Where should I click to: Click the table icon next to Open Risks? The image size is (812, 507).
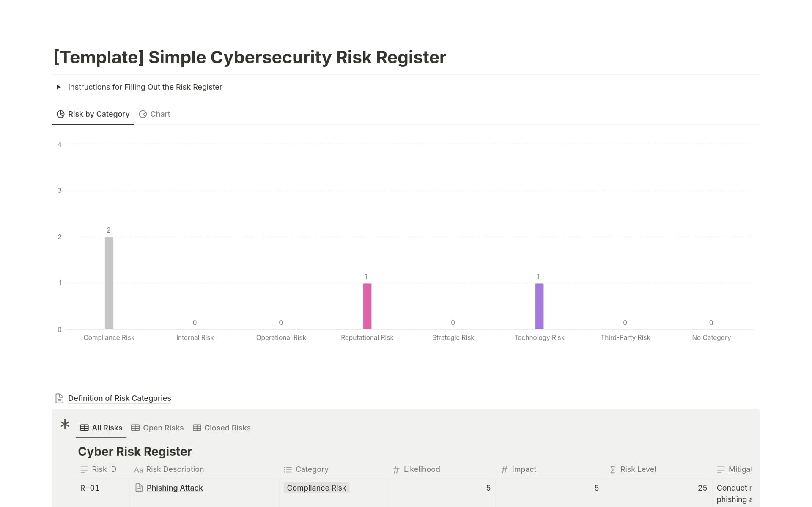(x=135, y=428)
